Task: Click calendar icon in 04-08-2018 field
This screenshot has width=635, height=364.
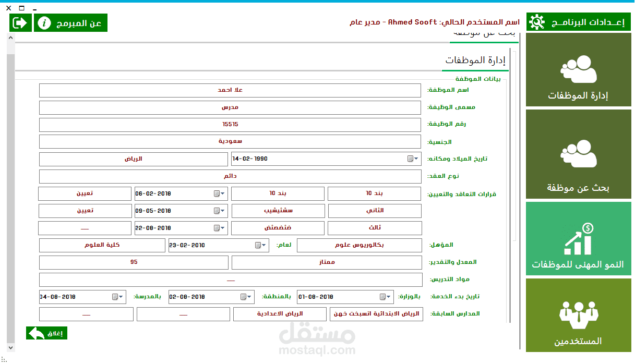Action: 115,297
